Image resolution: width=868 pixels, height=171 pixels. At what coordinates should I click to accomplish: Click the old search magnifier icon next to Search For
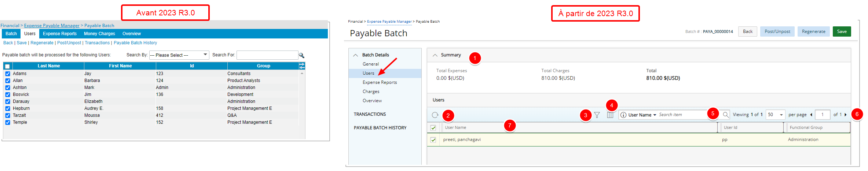(x=301, y=55)
